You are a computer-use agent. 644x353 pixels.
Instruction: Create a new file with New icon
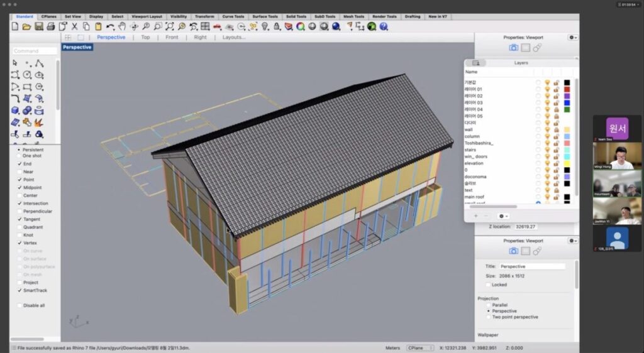coord(15,26)
